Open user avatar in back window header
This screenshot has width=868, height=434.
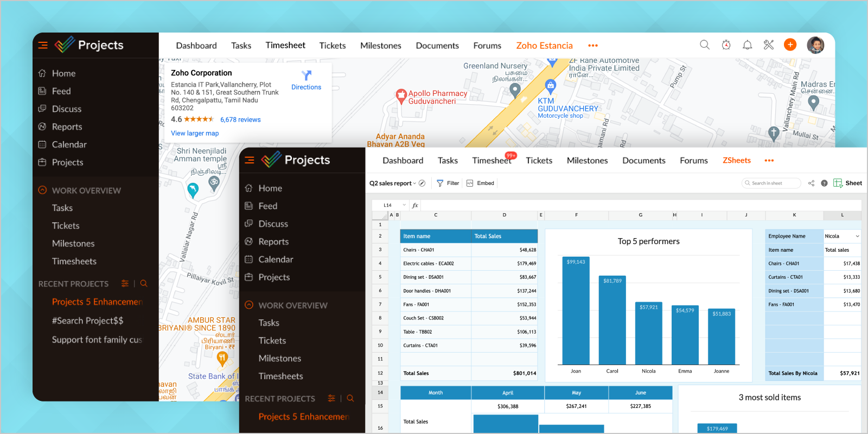point(815,45)
